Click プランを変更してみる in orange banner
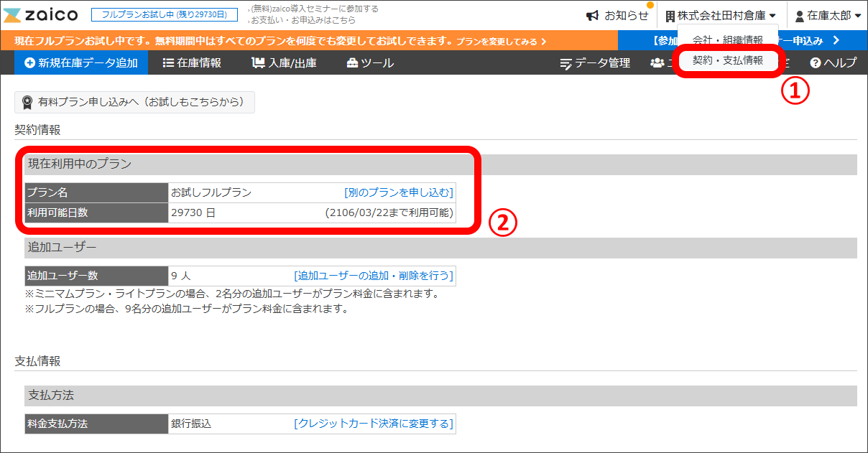The width and height of the screenshot is (868, 453). click(x=502, y=42)
